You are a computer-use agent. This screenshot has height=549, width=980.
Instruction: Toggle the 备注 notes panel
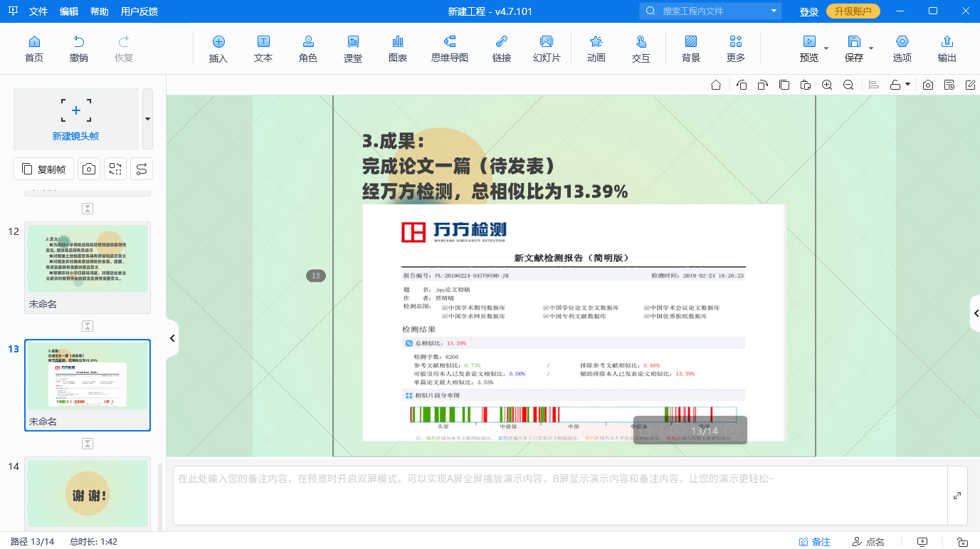815,542
